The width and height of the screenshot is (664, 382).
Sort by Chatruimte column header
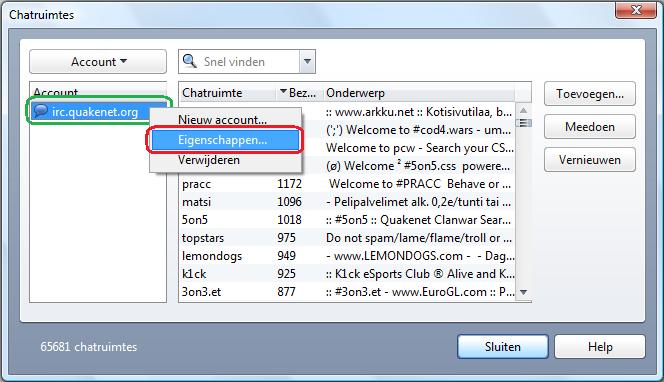(x=227, y=93)
